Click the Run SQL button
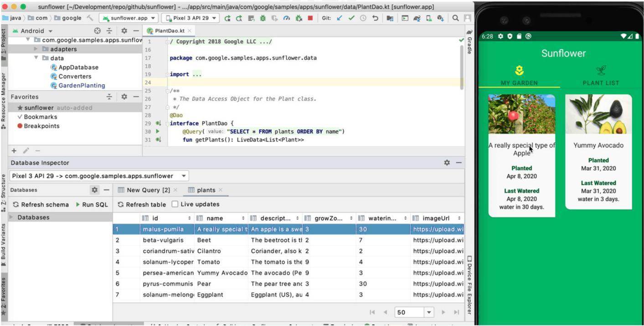Image resolution: width=644 pixels, height=326 pixels. coord(91,204)
